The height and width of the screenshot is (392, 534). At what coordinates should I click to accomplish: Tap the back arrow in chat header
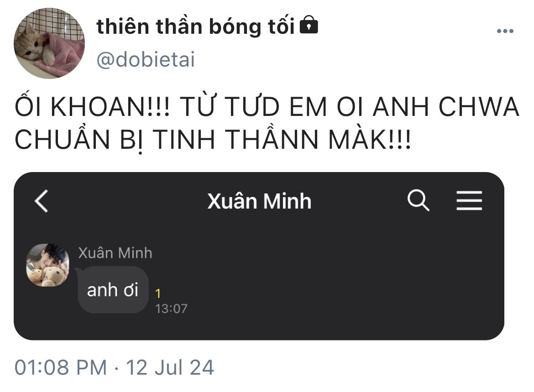tap(42, 201)
